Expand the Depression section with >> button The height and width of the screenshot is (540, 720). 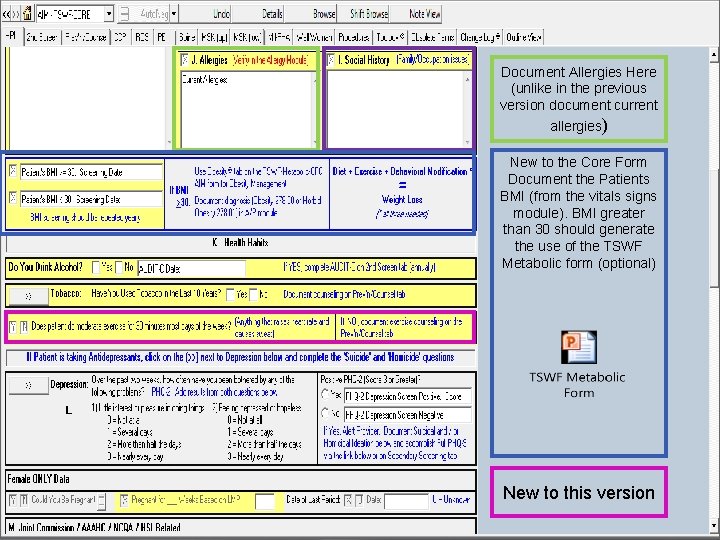[28, 386]
